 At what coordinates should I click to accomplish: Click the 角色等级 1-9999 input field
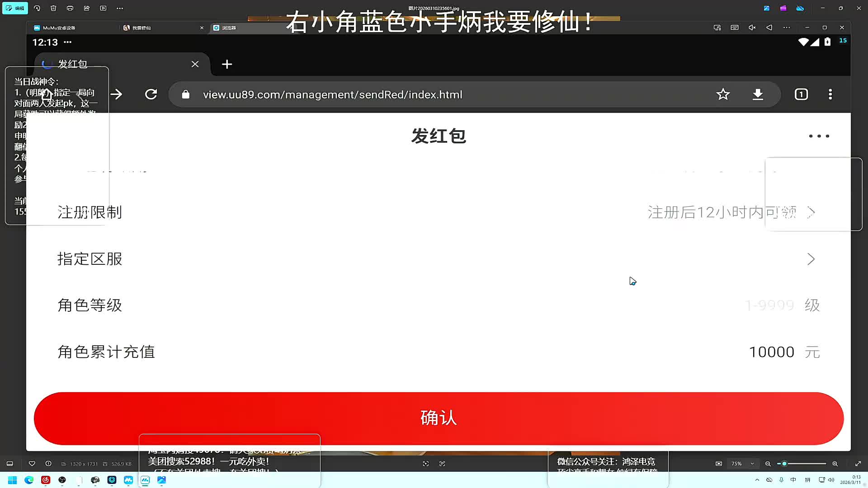pos(769,305)
